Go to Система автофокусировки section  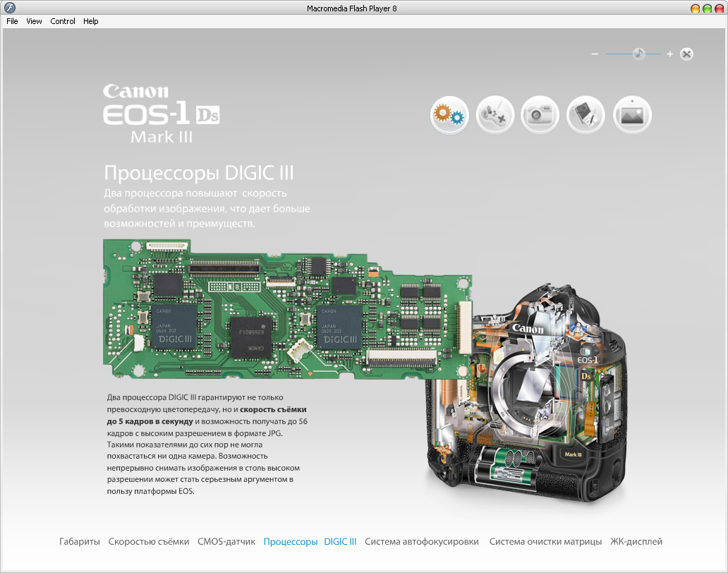(422, 541)
